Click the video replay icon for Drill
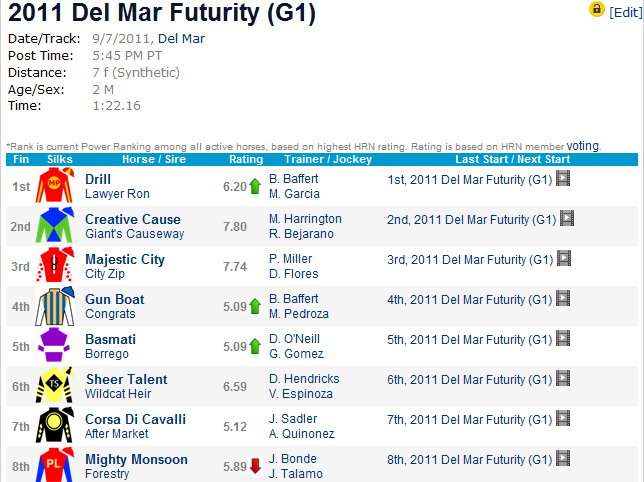 [563, 179]
